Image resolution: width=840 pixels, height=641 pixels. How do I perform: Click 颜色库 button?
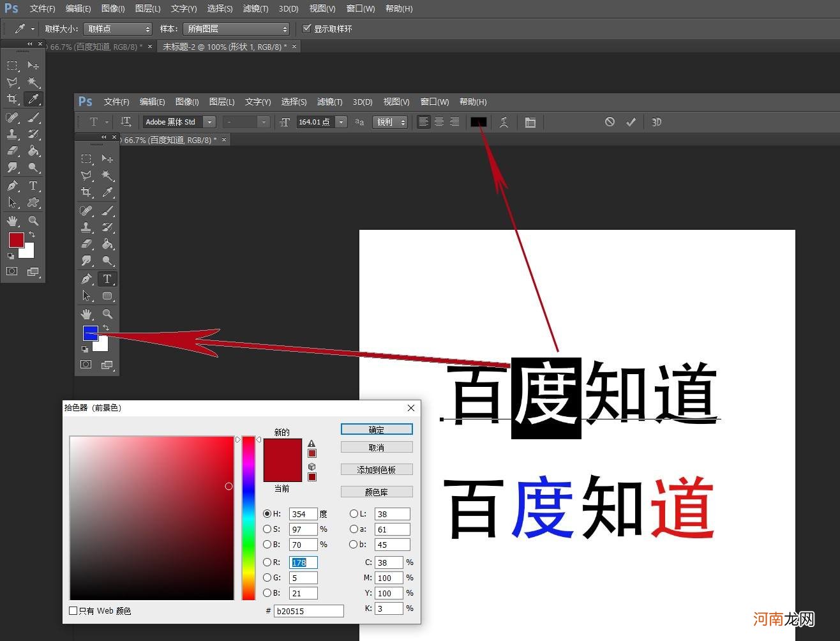(377, 492)
